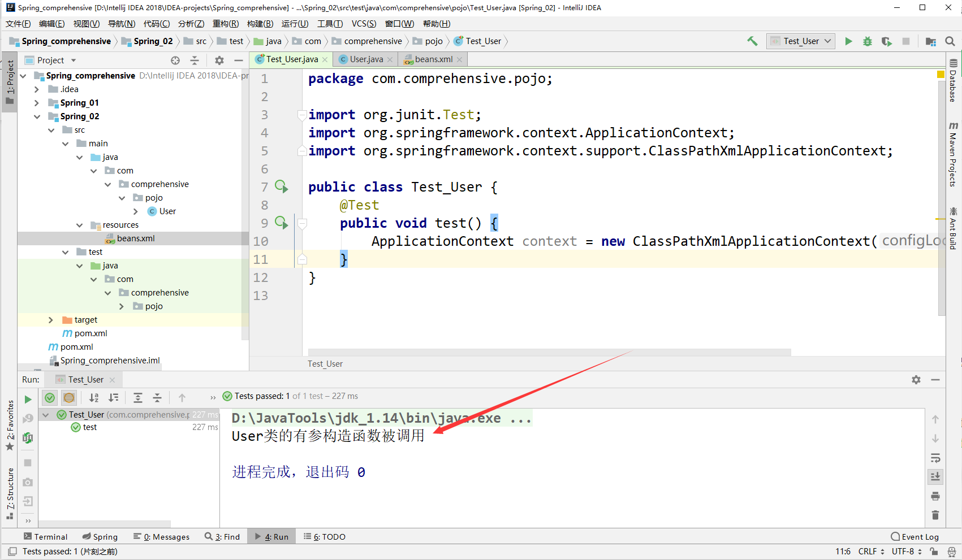962x560 pixels.
Task: Hide the Project tool window
Action: pos(239,60)
